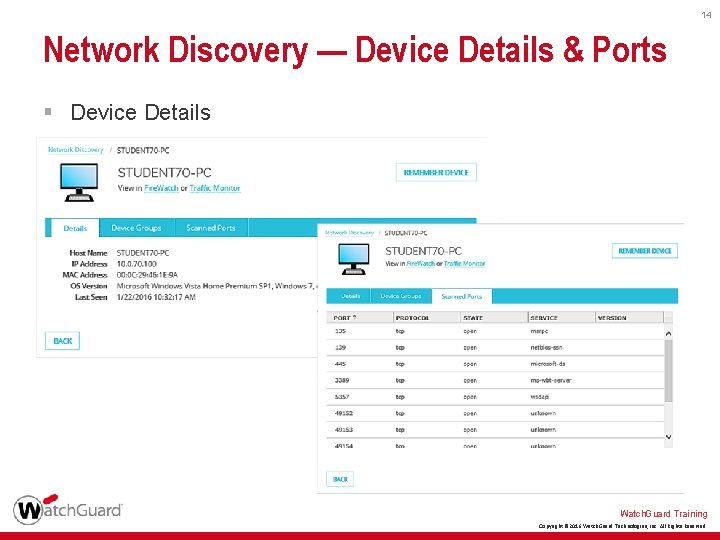Click the ports table scrollbar thumb

coord(669,371)
